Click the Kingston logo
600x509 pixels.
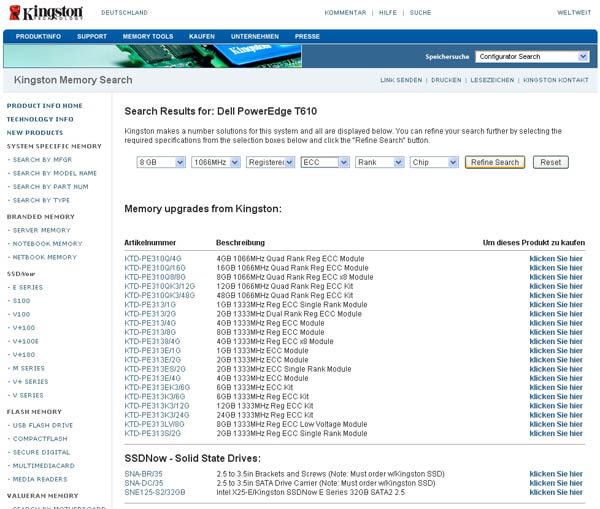click(x=46, y=13)
